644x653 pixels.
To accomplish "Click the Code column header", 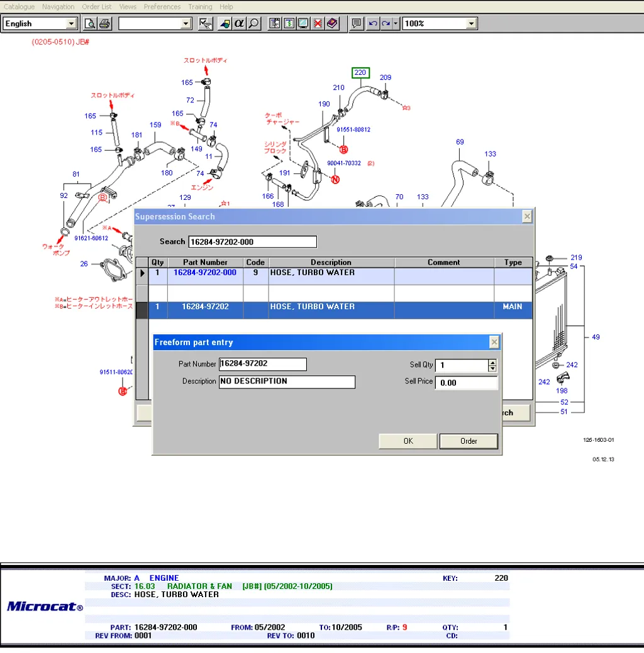I will point(255,262).
